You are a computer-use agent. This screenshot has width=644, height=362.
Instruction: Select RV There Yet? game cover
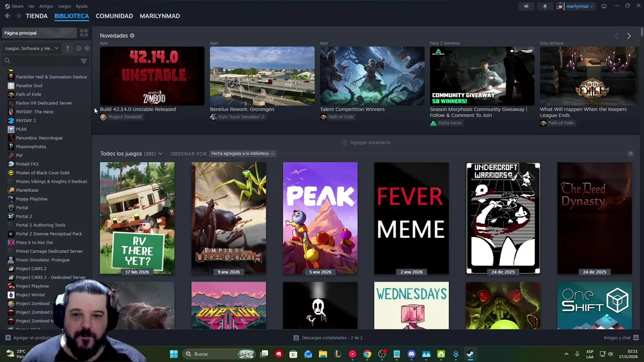coord(137,218)
